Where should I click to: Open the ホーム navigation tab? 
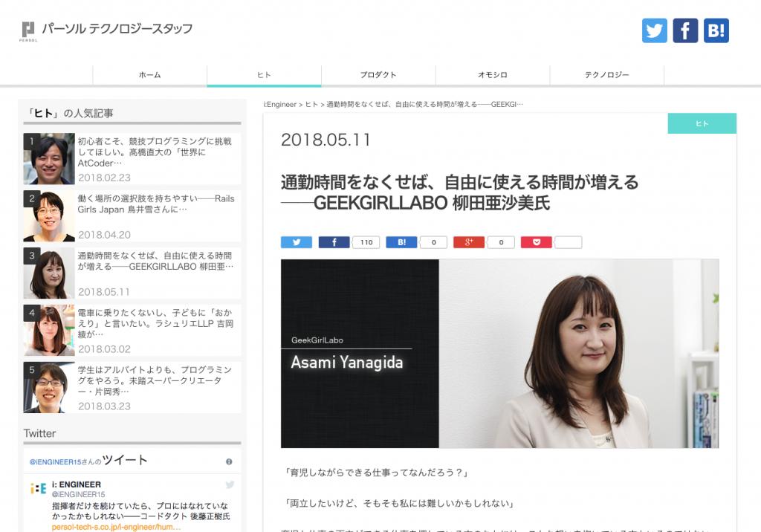[149, 75]
